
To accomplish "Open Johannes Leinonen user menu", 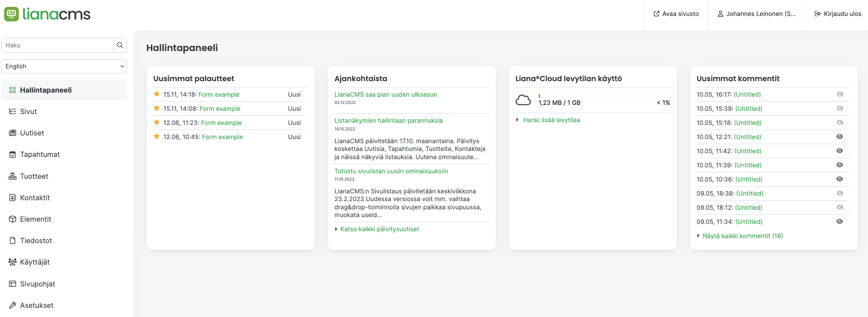I will point(757,14).
